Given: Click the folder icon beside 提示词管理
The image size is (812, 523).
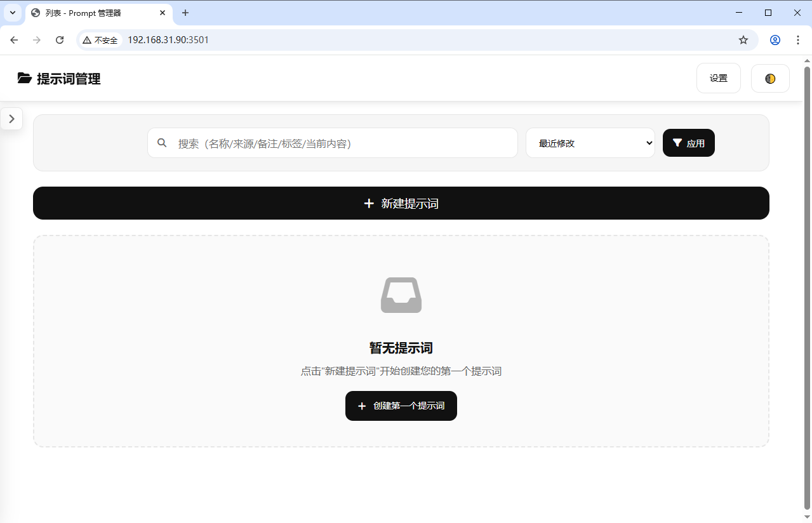Looking at the screenshot, I should [x=25, y=78].
